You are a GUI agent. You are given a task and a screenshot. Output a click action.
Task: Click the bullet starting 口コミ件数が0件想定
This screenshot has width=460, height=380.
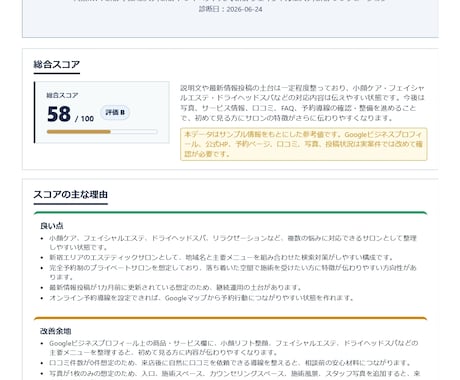pyautogui.click(x=231, y=363)
